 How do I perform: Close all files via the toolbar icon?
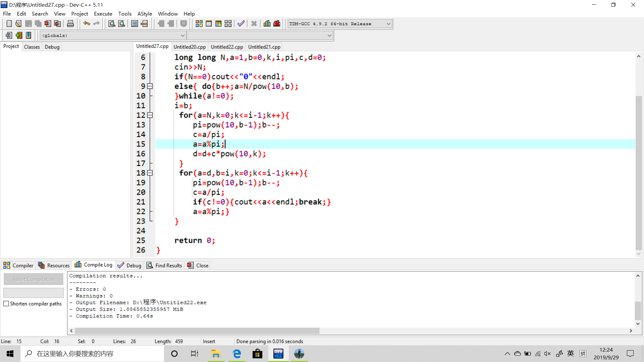point(57,24)
